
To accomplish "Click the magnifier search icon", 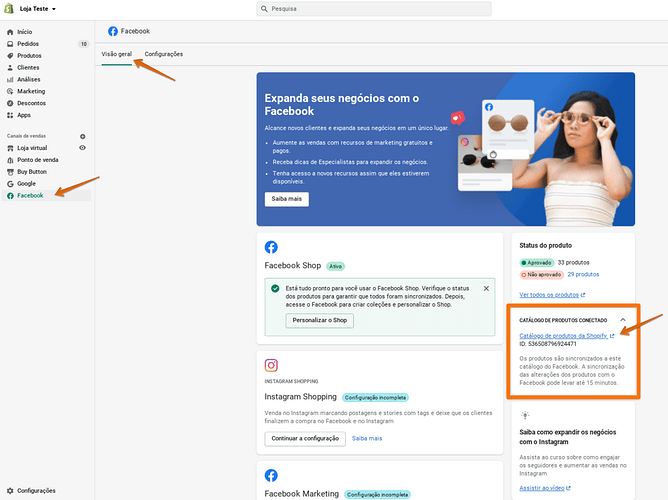I will click(264, 9).
